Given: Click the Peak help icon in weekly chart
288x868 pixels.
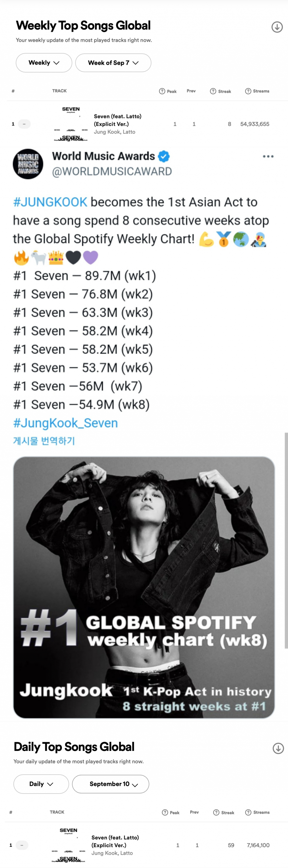Looking at the screenshot, I should tap(162, 91).
